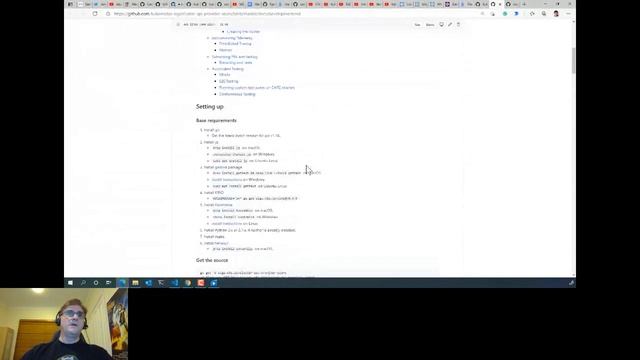
Task: Reload the page with the refresh button
Action: pos(95,13)
